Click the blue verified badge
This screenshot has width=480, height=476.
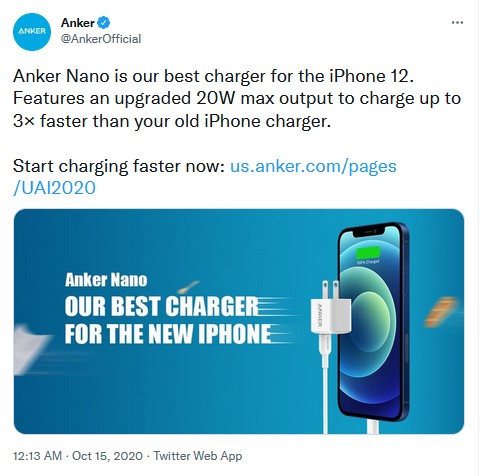tap(104, 23)
